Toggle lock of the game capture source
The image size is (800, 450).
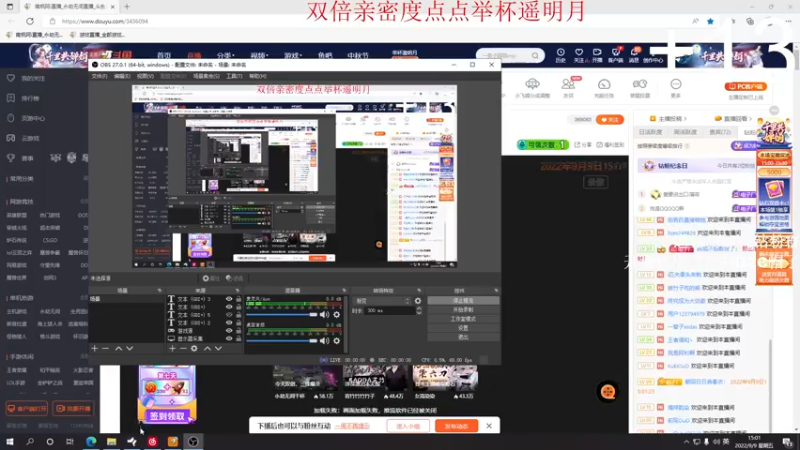click(x=238, y=331)
